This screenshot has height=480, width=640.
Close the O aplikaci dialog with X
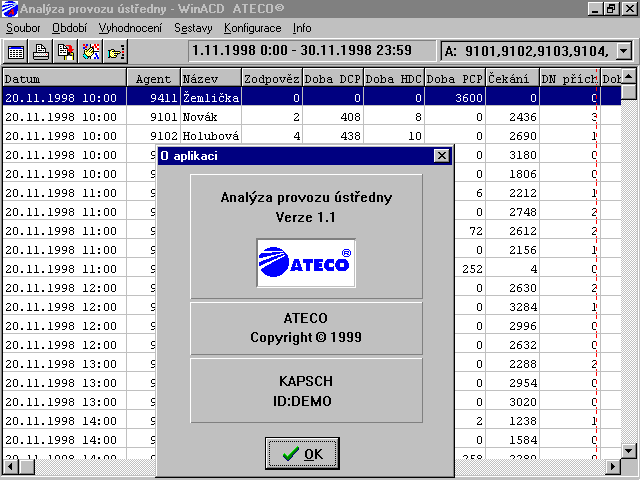click(x=442, y=156)
